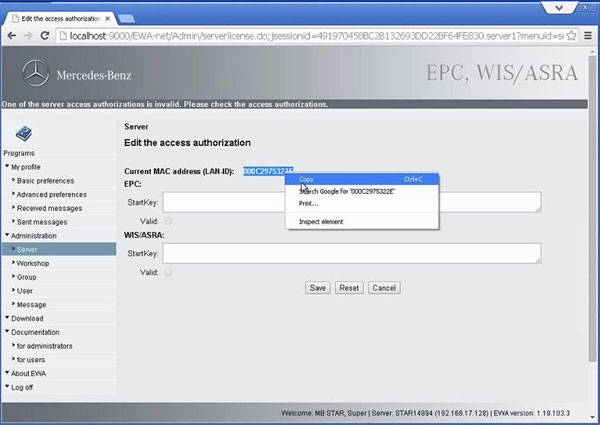Click the Cancel button

(x=384, y=288)
